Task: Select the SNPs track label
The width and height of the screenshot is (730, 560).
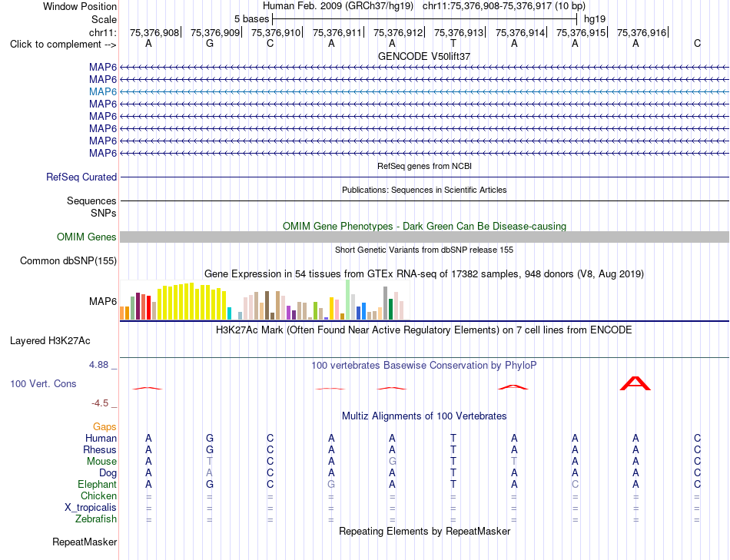Action: pyautogui.click(x=104, y=213)
